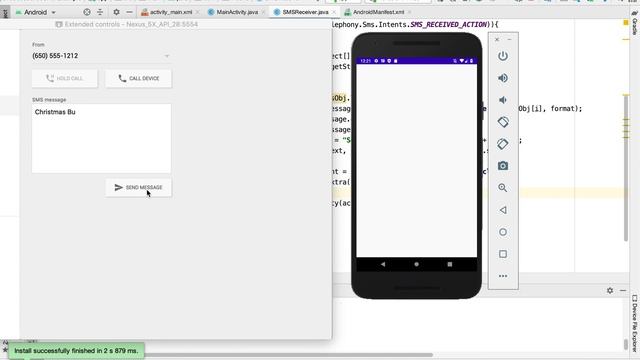This screenshot has height=360, width=640.
Task: Expand the From phone number dropdown
Action: (x=167, y=56)
